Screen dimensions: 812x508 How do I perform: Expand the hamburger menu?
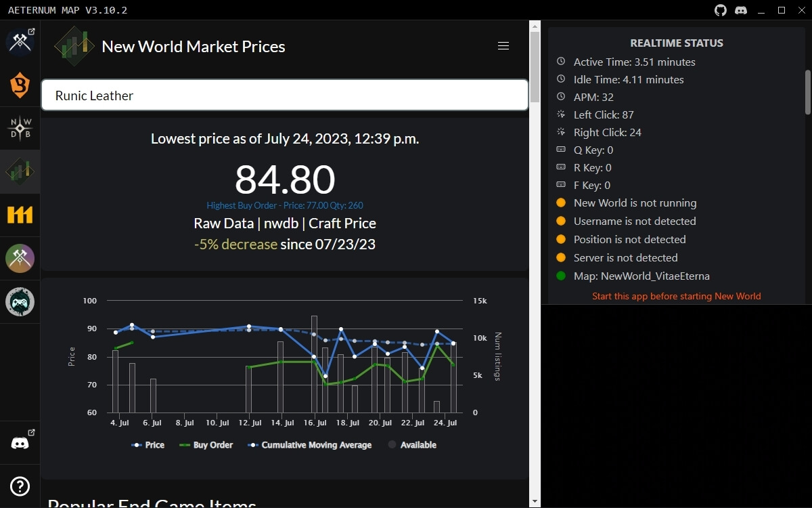[503, 46]
